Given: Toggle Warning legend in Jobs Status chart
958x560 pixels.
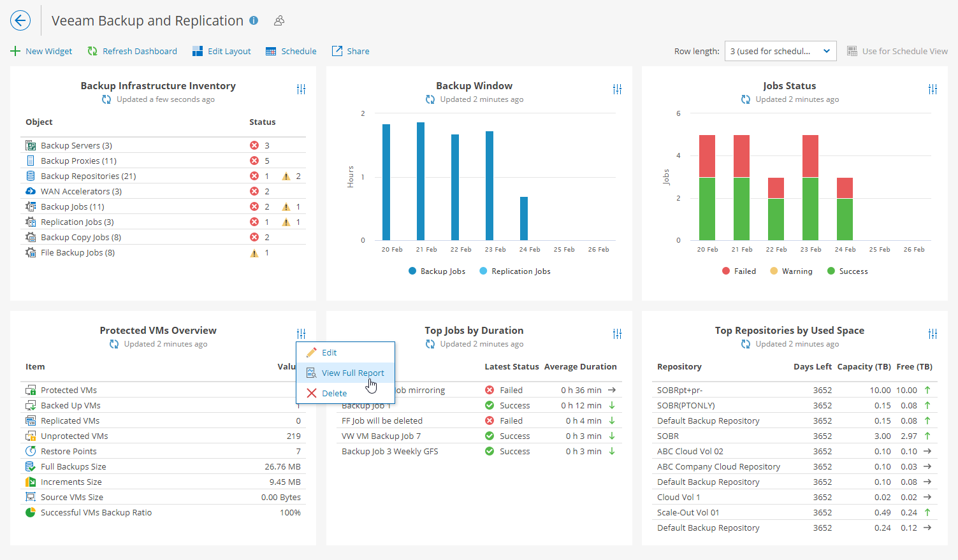Looking at the screenshot, I should 792,271.
